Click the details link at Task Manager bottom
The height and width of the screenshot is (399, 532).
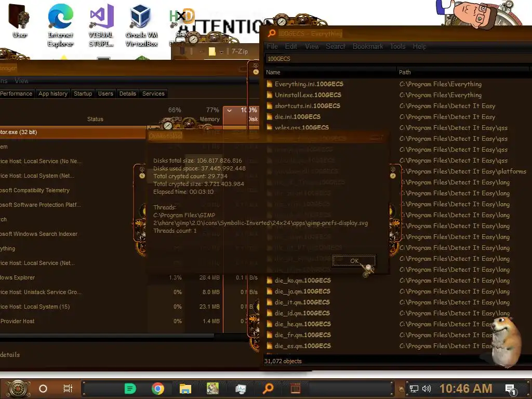(10, 354)
